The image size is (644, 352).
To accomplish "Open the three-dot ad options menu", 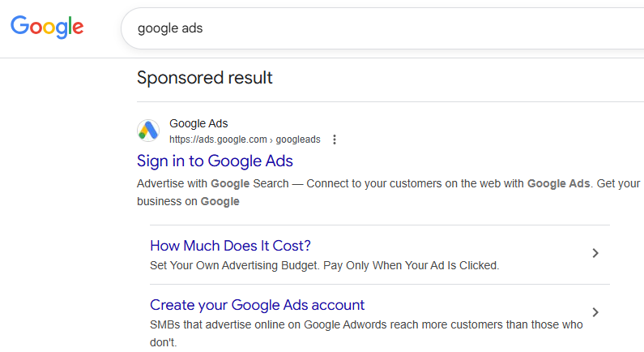I will click(x=335, y=140).
